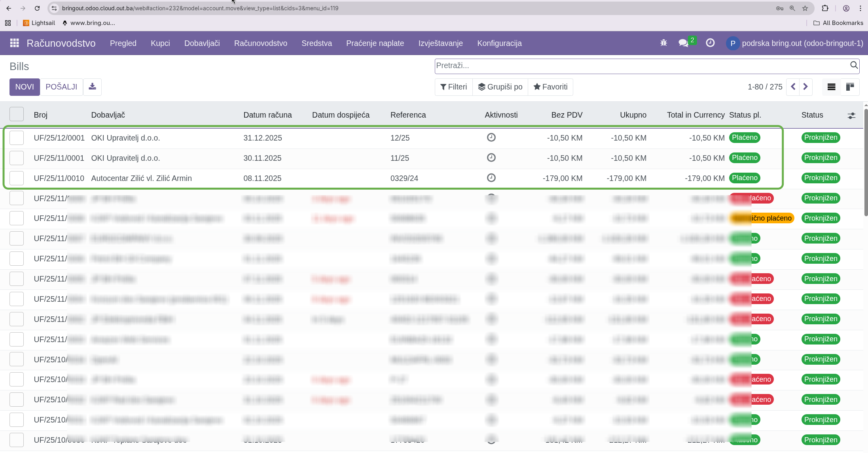Open the conversations chat icon
Viewport: 868px width, 453px height.
tap(683, 43)
